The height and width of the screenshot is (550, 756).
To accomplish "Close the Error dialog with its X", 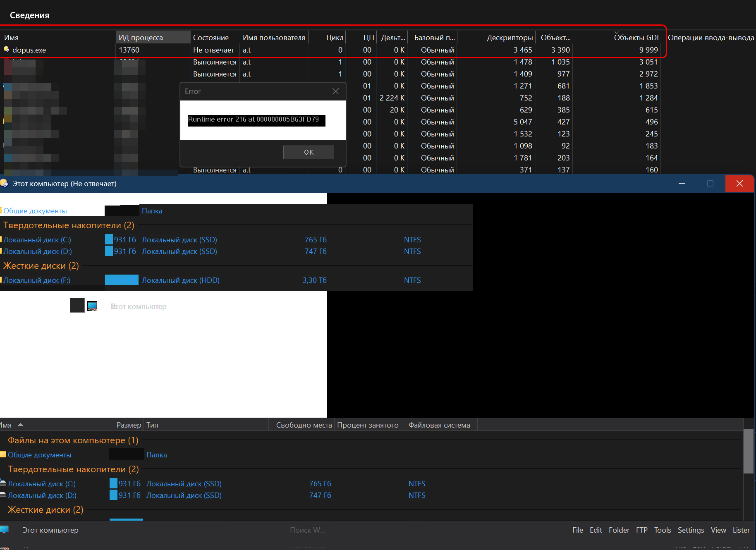I will 335,91.
